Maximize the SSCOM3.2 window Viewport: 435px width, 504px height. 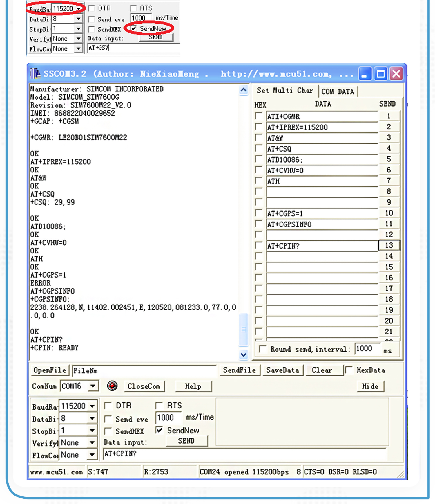pyautogui.click(x=380, y=74)
